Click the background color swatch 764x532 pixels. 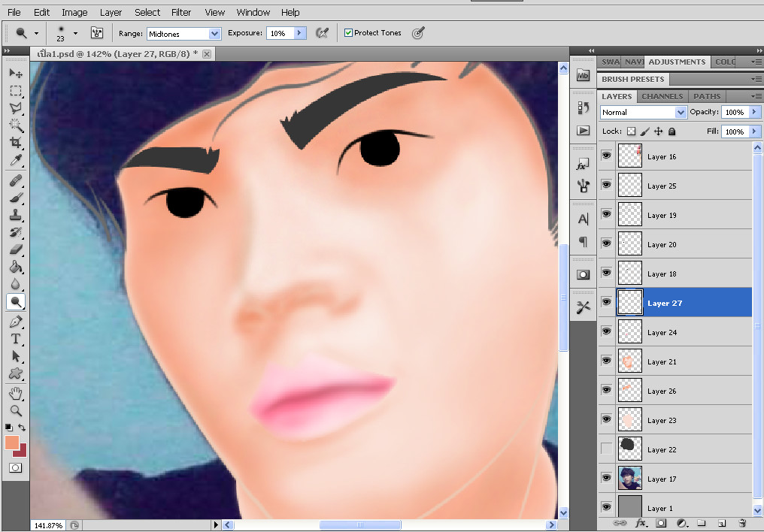coord(22,452)
